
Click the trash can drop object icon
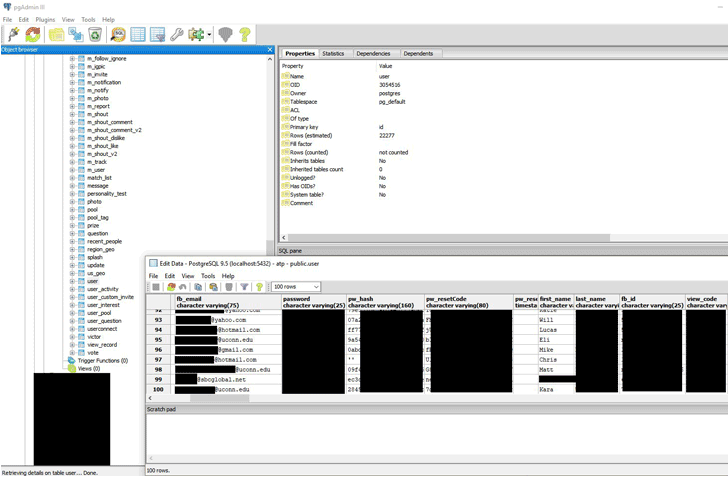tap(95, 34)
